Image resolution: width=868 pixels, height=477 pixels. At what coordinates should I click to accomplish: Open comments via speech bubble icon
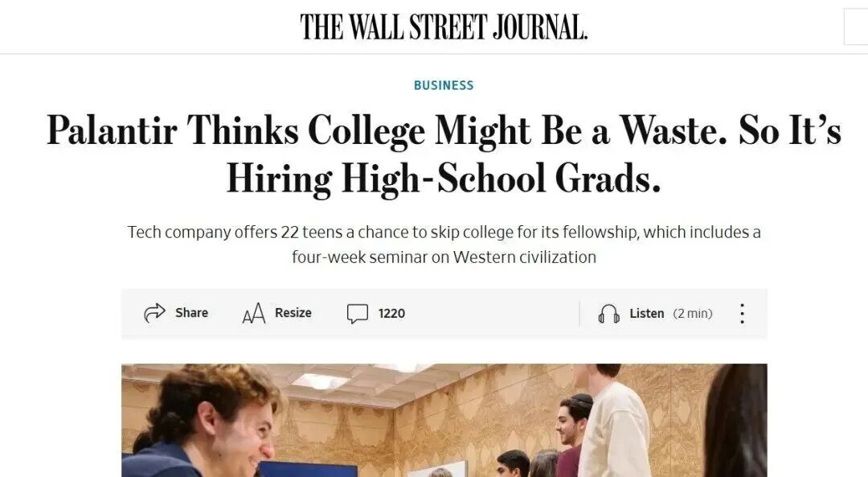click(x=357, y=314)
